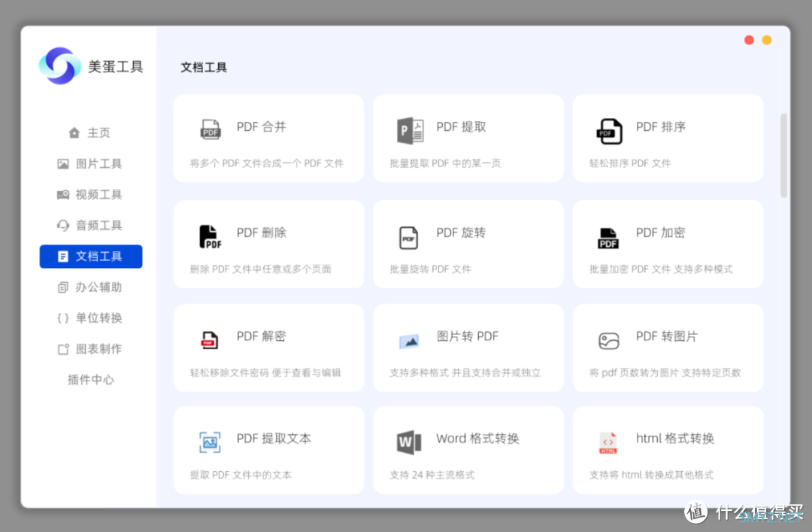Open the html 格式转换 icon
Viewport: 812px width, 532px height.
coord(608,442)
